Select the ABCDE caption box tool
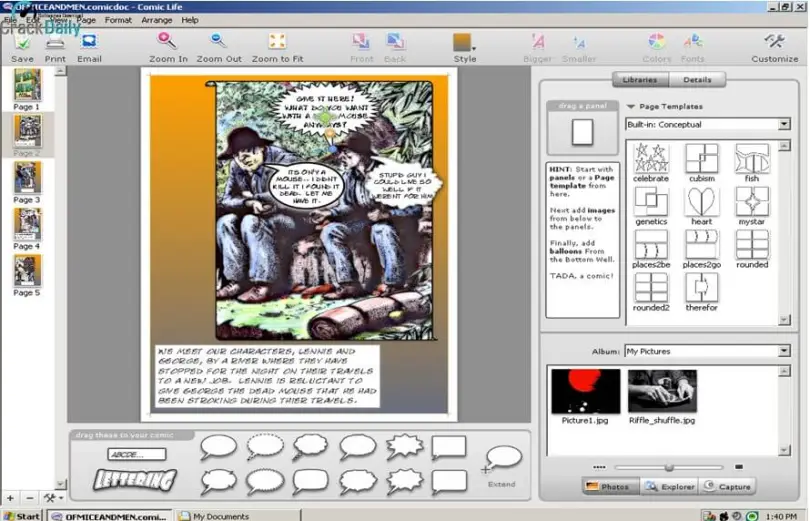This screenshot has height=521, width=810. [x=137, y=454]
